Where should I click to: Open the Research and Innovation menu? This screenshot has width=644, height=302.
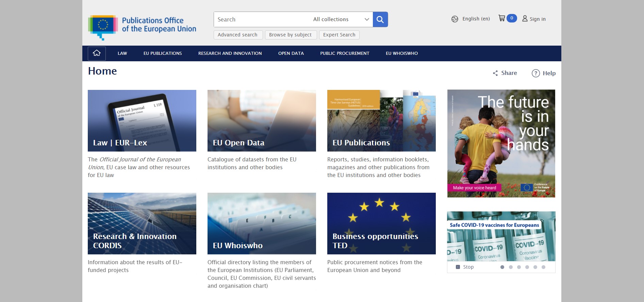(230, 53)
